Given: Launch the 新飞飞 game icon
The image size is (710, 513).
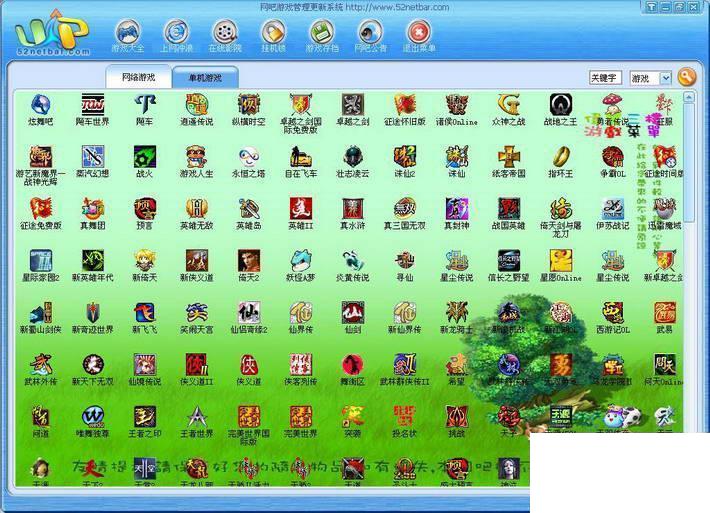Looking at the screenshot, I should (145, 313).
